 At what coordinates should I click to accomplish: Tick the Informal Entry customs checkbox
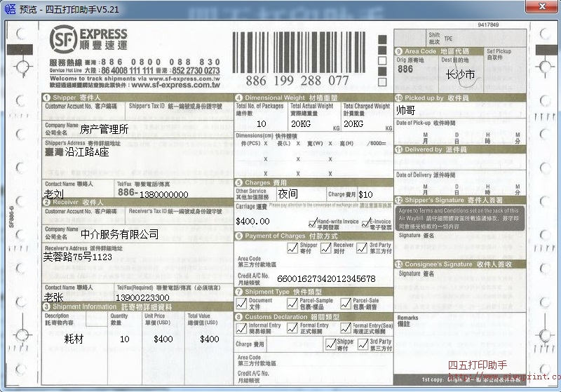coord(242,327)
